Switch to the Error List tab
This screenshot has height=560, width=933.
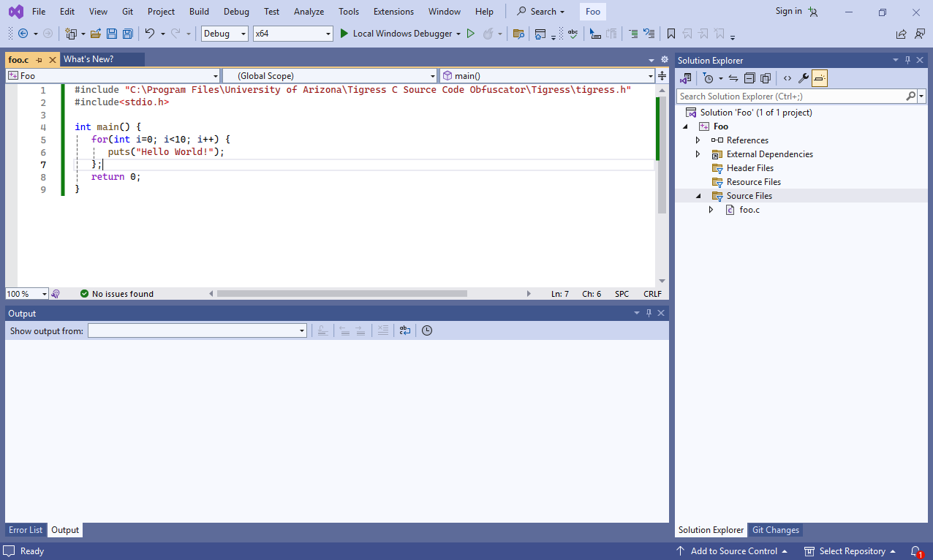tap(26, 530)
